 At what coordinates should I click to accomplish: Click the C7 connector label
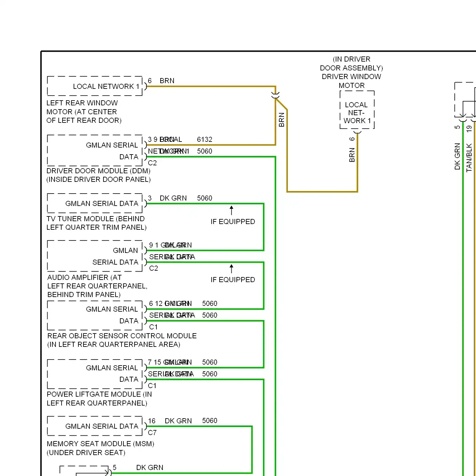[x=152, y=433]
